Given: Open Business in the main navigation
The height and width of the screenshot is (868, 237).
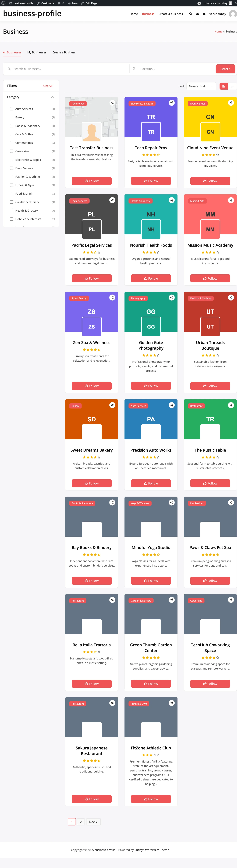Looking at the screenshot, I should [148, 14].
